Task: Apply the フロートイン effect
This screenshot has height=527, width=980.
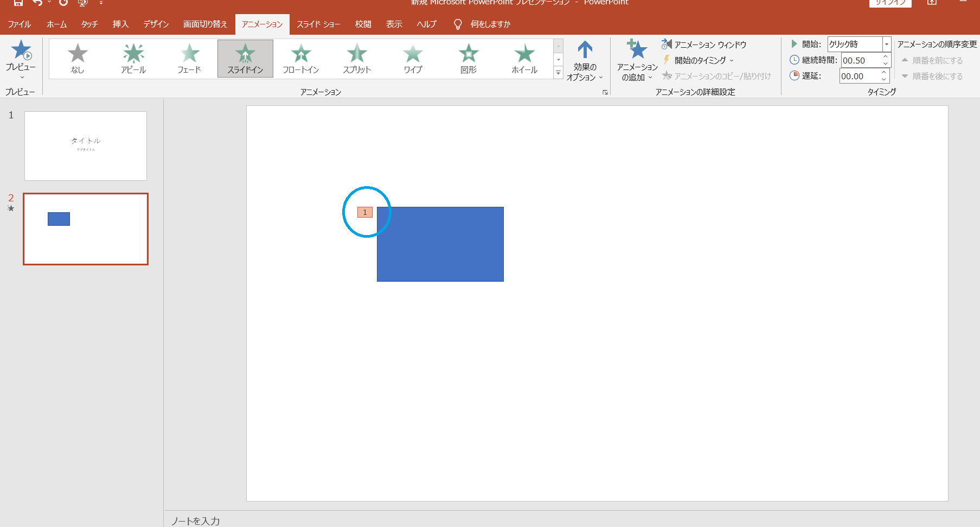Action: point(300,58)
